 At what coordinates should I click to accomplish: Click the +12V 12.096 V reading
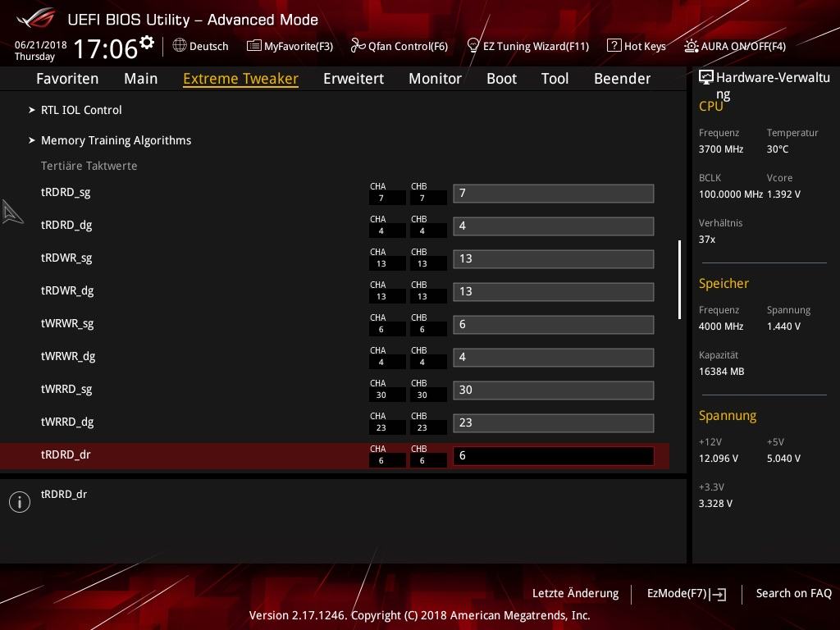tap(719, 459)
